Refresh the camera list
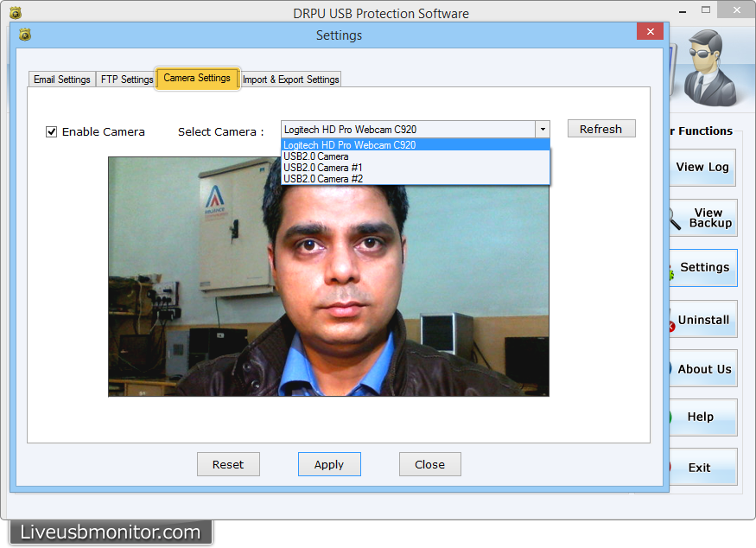The width and height of the screenshot is (756, 548). tap(601, 129)
